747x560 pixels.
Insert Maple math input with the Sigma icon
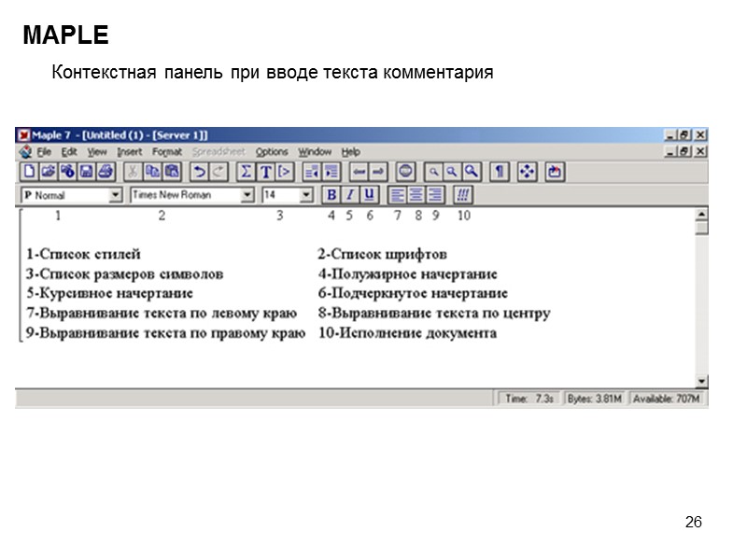point(246,172)
